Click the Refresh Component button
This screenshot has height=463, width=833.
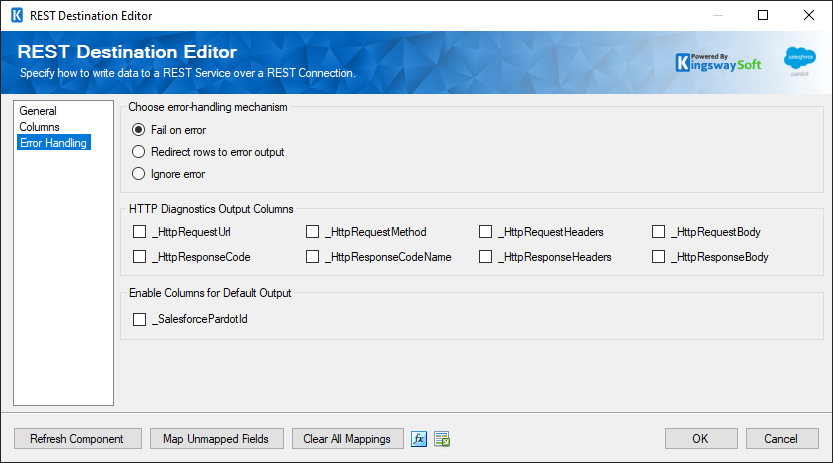click(x=78, y=439)
